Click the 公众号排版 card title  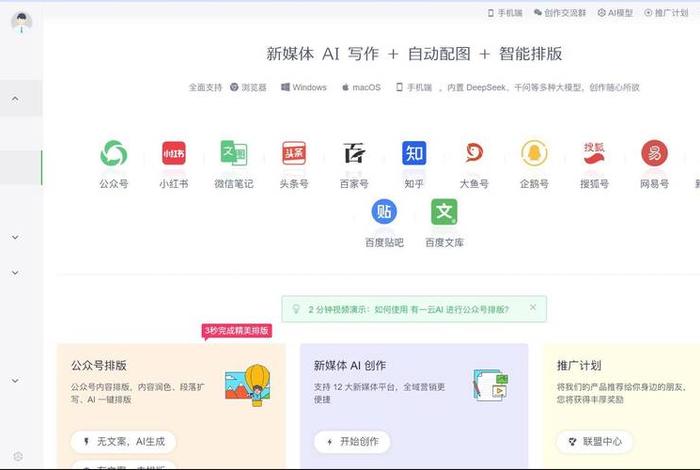99,366
